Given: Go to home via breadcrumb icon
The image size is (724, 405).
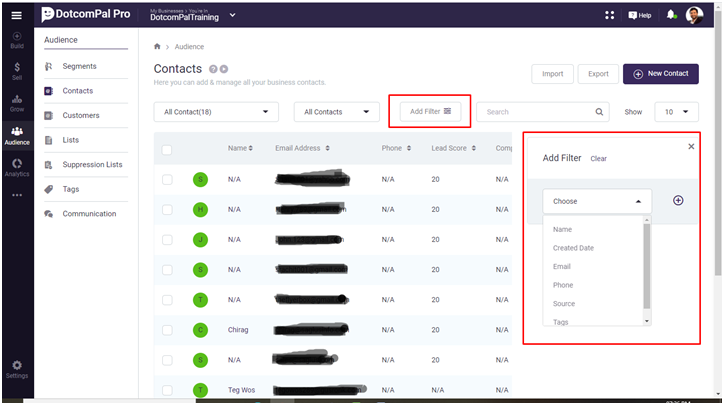Looking at the screenshot, I should pos(157,46).
